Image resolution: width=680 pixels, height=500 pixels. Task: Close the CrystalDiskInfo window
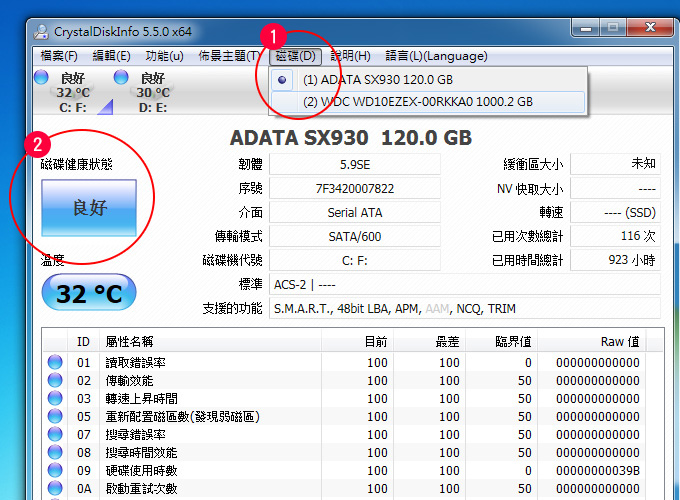(650, 28)
